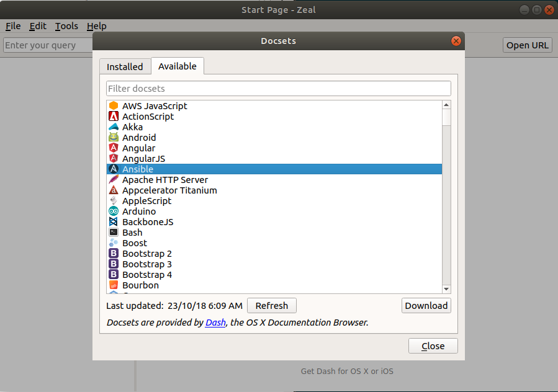The image size is (558, 392).
Task: Open the File menu
Action: click(13, 26)
